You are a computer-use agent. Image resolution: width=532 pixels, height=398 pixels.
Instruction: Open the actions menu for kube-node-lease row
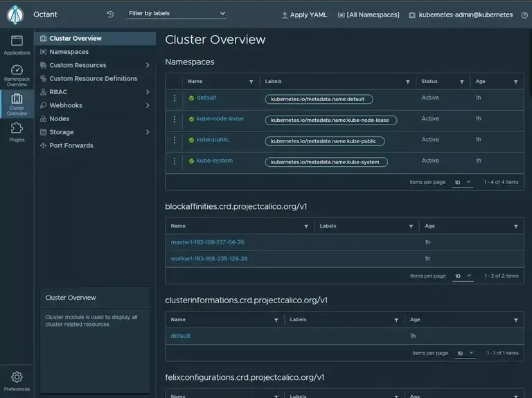[175, 119]
